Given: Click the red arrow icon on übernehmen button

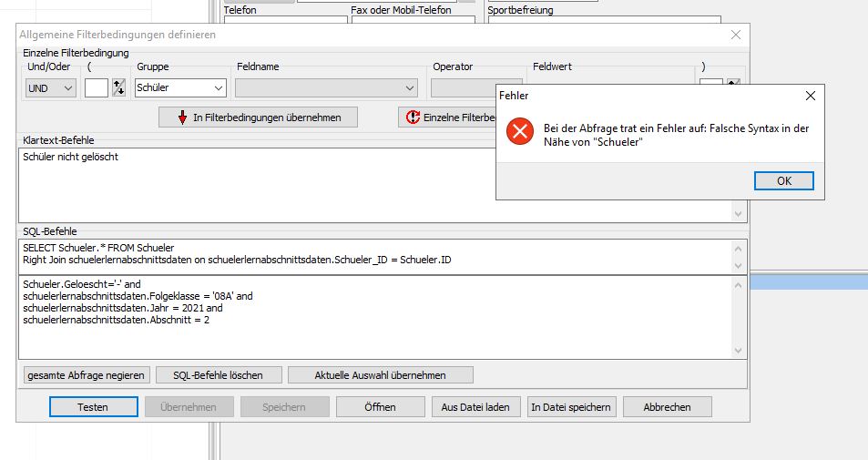Looking at the screenshot, I should click(183, 118).
